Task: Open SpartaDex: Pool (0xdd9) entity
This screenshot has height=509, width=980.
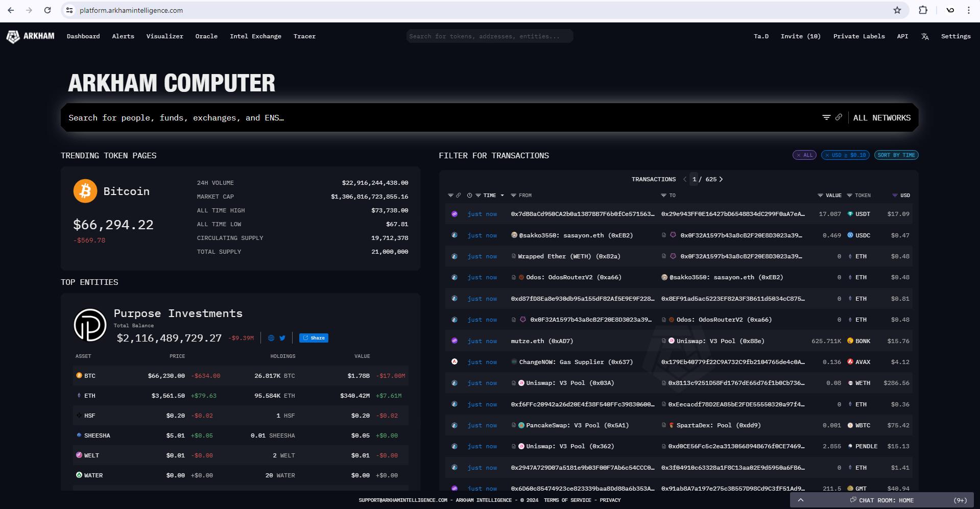Action: click(x=719, y=425)
